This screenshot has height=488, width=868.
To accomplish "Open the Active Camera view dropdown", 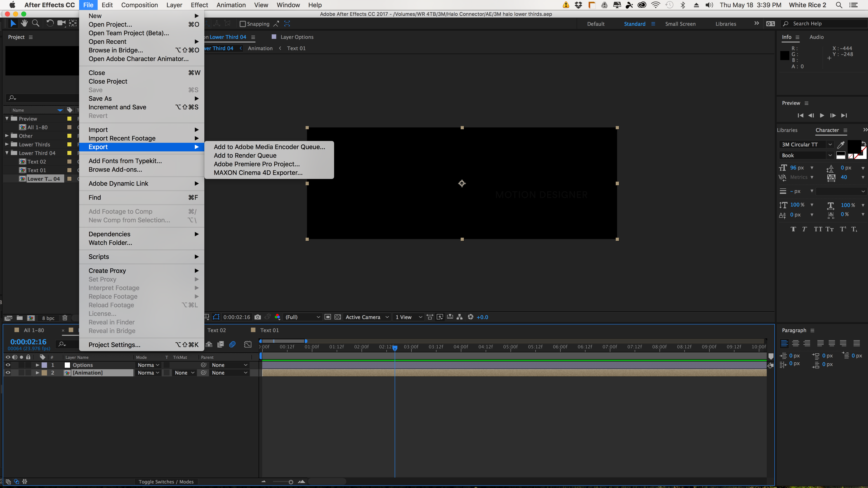I will click(367, 317).
